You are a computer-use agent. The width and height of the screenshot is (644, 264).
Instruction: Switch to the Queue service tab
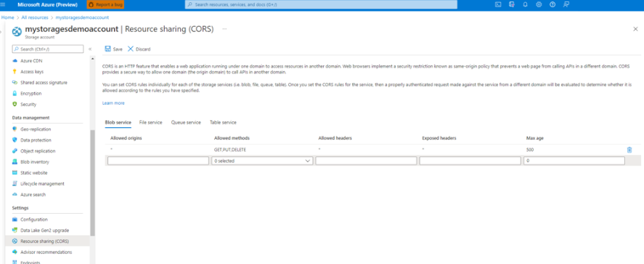point(186,122)
